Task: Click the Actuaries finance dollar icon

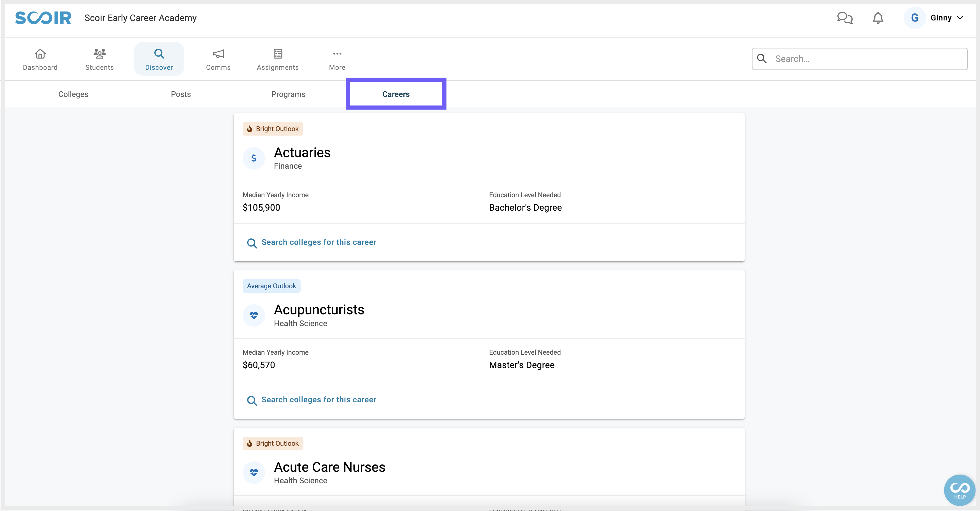Action: click(254, 158)
